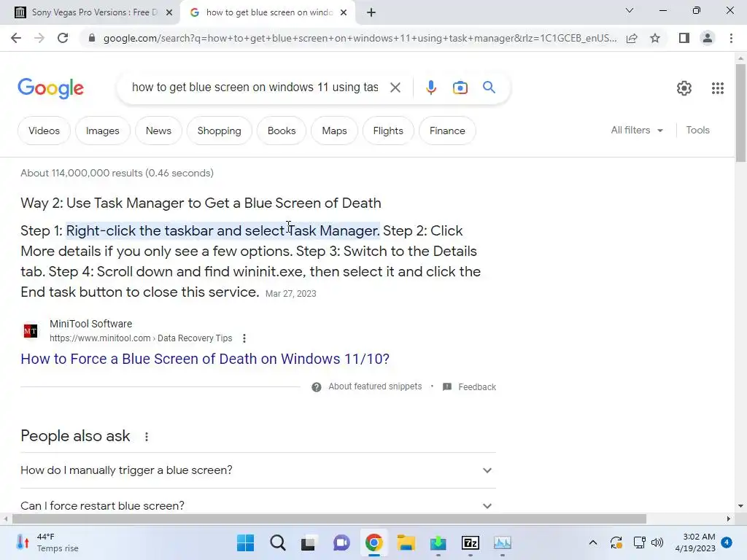The width and height of the screenshot is (747, 560).
Task: Click the browser forward arrow
Action: [39, 38]
